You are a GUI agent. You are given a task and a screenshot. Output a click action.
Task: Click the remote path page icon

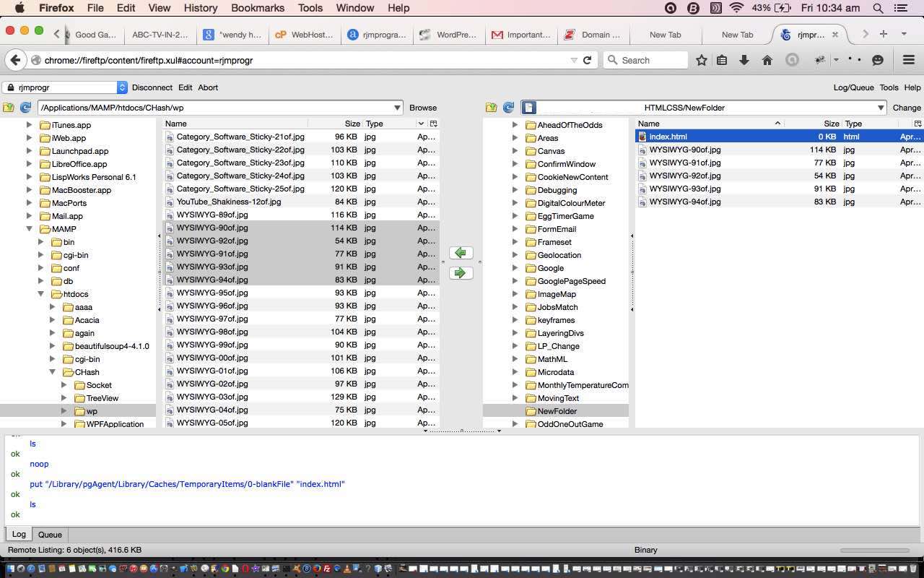point(528,108)
